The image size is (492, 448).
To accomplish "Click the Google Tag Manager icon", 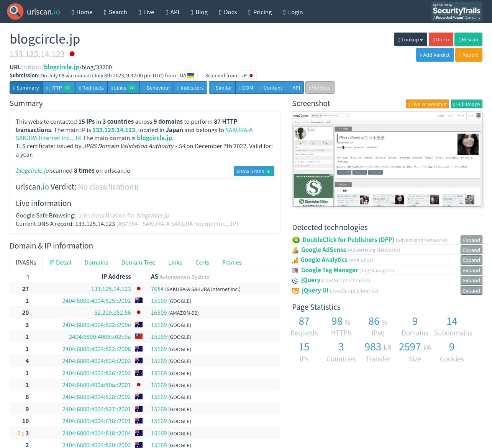I will tap(295, 270).
